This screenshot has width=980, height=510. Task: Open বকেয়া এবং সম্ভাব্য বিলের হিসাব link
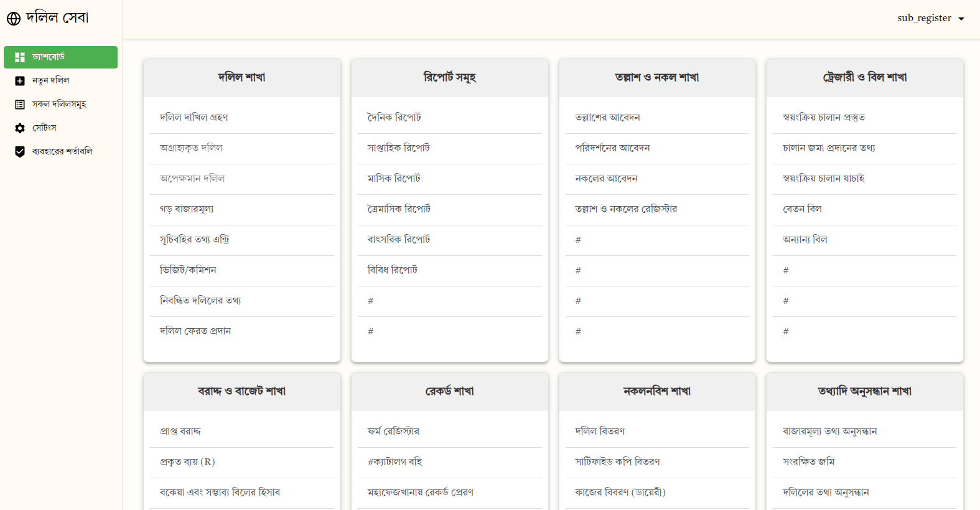[x=220, y=493]
